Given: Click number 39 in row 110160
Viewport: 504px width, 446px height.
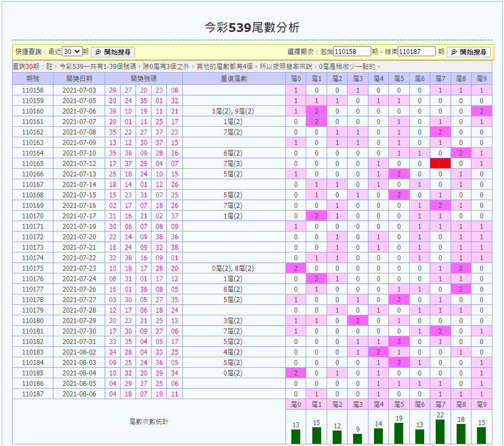Looking at the screenshot, I should point(112,111).
